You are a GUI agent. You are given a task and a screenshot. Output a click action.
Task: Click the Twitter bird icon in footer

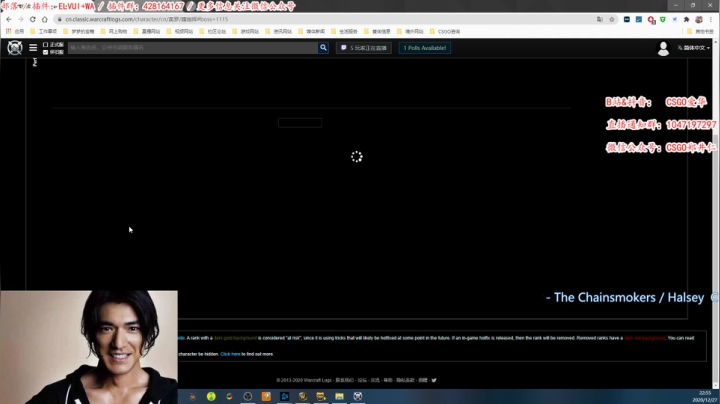434,380
